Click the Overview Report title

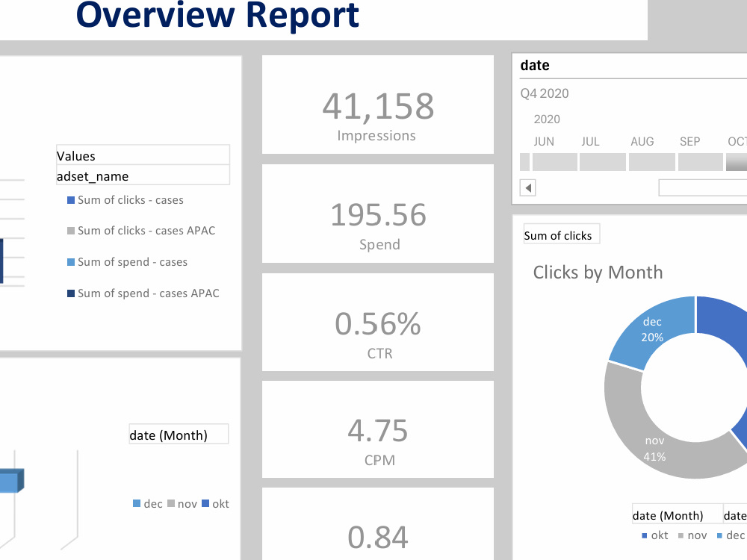coord(217,15)
